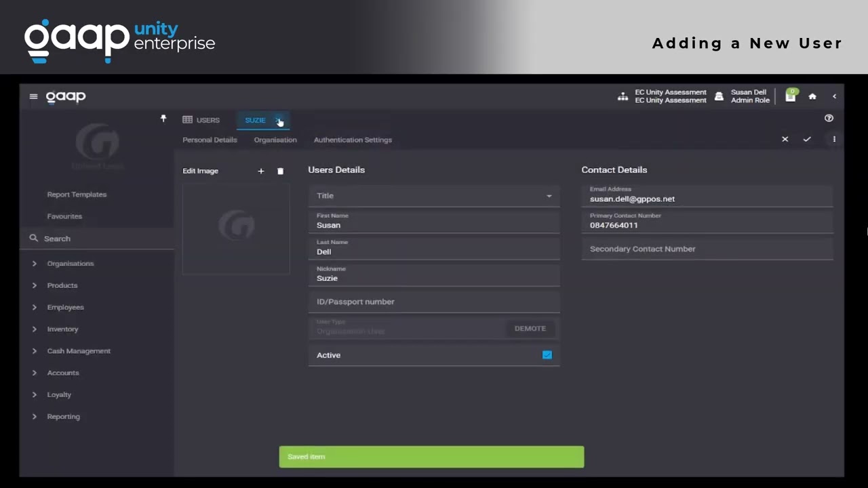Expand the Employees menu
868x488 pixels.
[x=66, y=307]
